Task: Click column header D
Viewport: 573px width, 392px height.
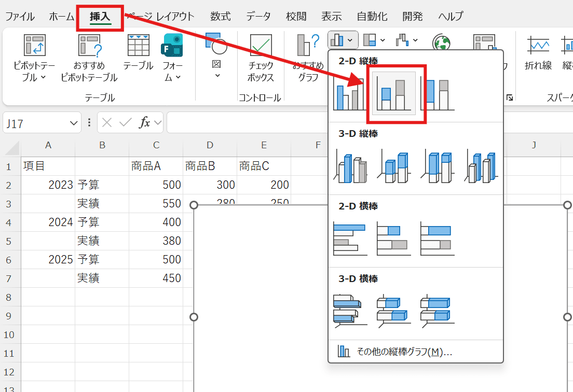Action: click(x=210, y=145)
